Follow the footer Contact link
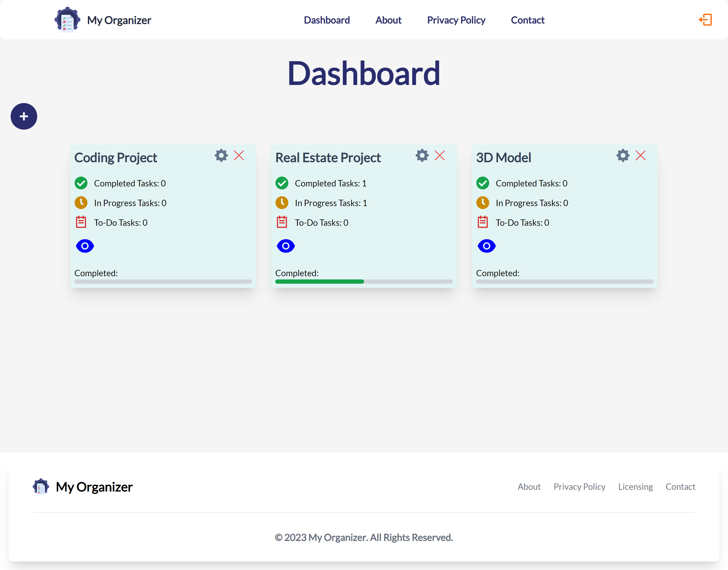 (x=681, y=487)
